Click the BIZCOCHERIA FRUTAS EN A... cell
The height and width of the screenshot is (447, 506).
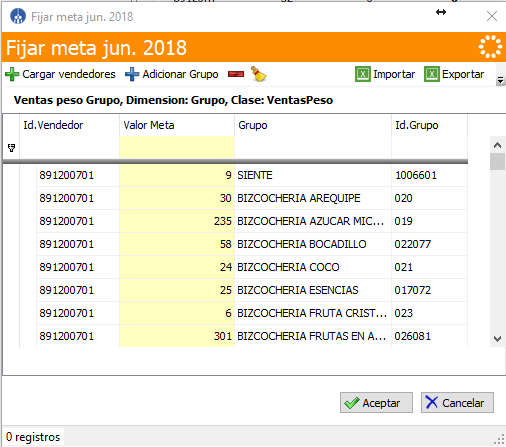313,336
